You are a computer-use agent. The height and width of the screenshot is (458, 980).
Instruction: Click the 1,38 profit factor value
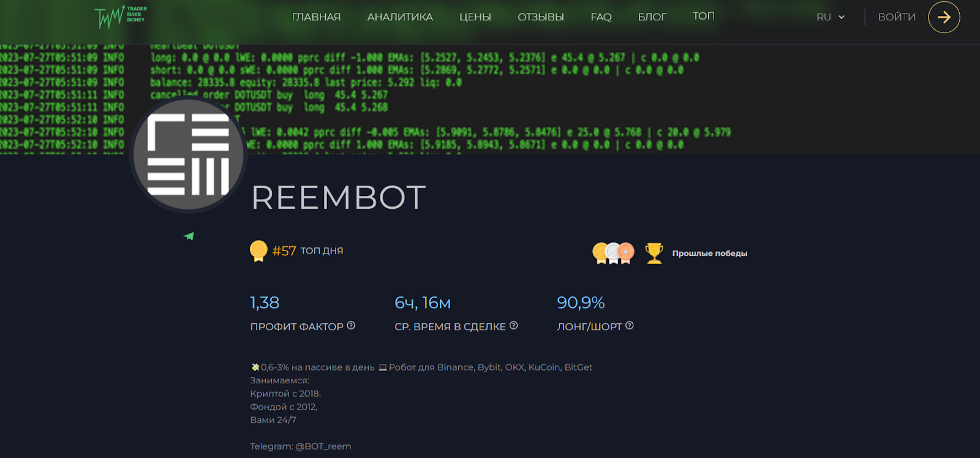tap(265, 302)
